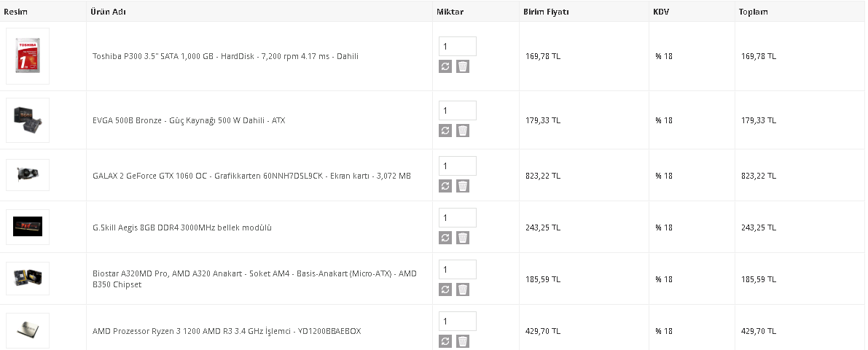Open Toshiba P300 product image thumbnail

point(28,56)
